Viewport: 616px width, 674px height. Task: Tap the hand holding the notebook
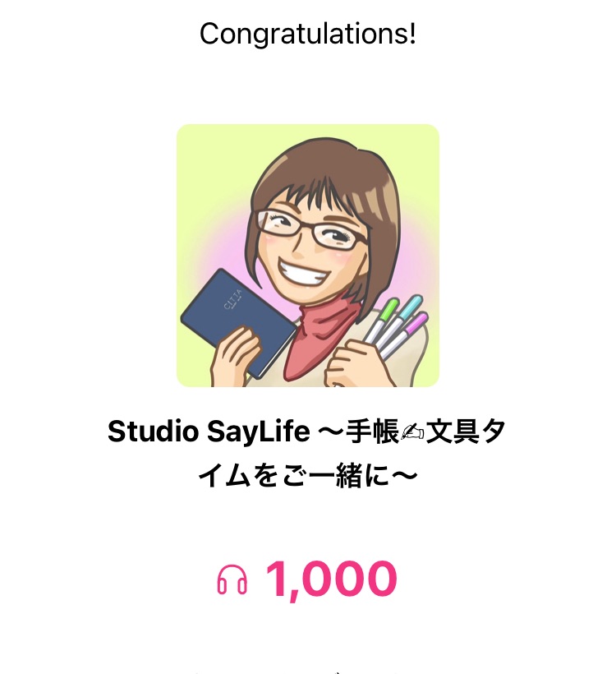236,355
